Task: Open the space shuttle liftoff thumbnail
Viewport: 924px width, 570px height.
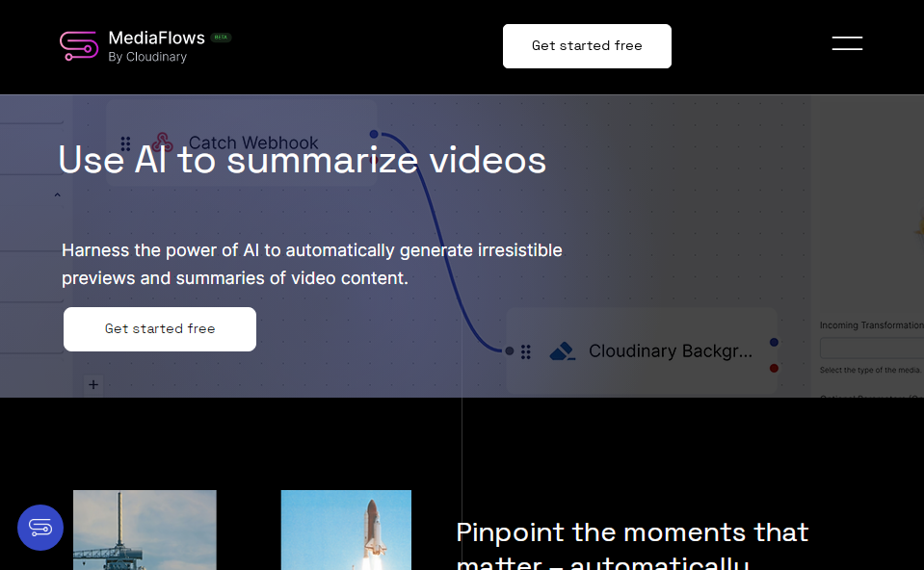Action: [346, 530]
